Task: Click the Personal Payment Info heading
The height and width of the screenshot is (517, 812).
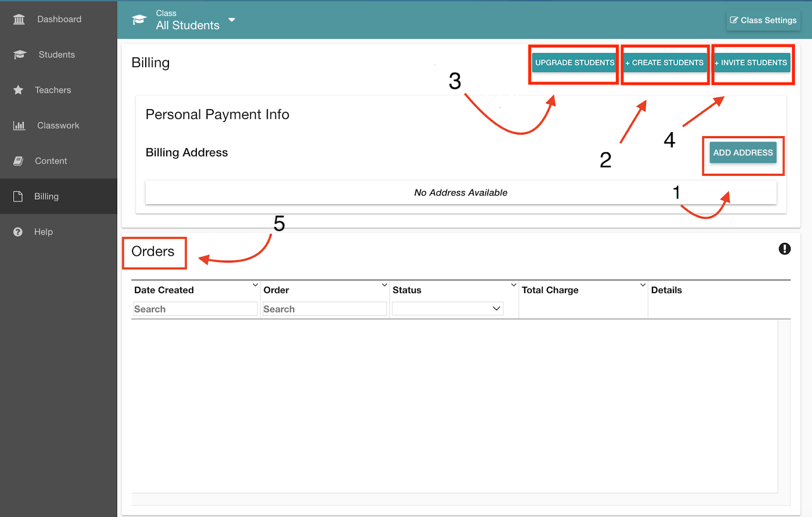Action: point(217,115)
